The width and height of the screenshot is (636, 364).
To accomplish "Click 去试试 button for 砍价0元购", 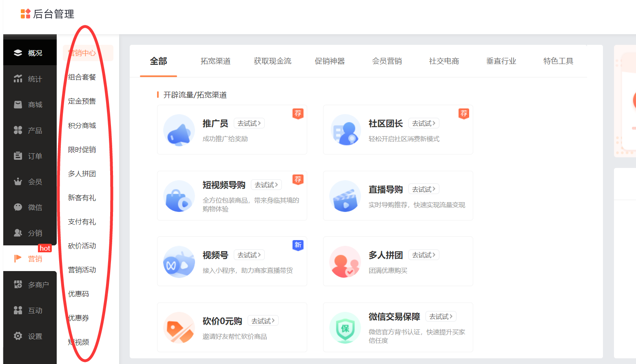I will 263,321.
